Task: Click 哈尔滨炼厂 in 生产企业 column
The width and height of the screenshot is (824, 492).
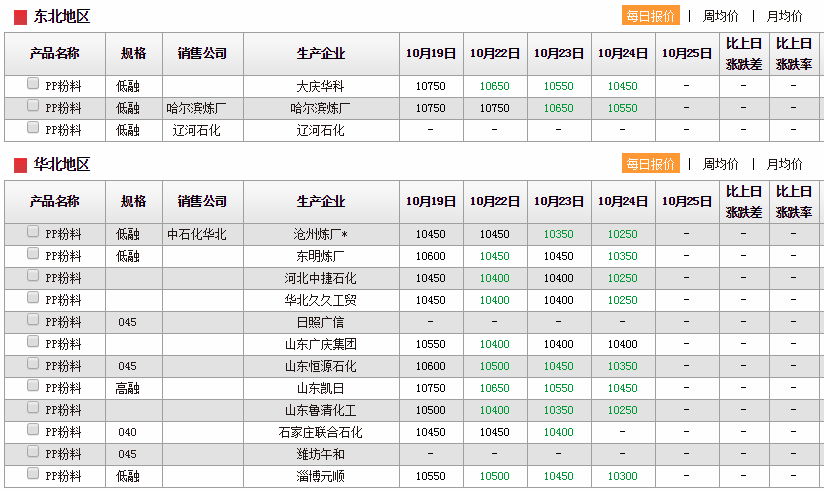Action: coord(321,108)
